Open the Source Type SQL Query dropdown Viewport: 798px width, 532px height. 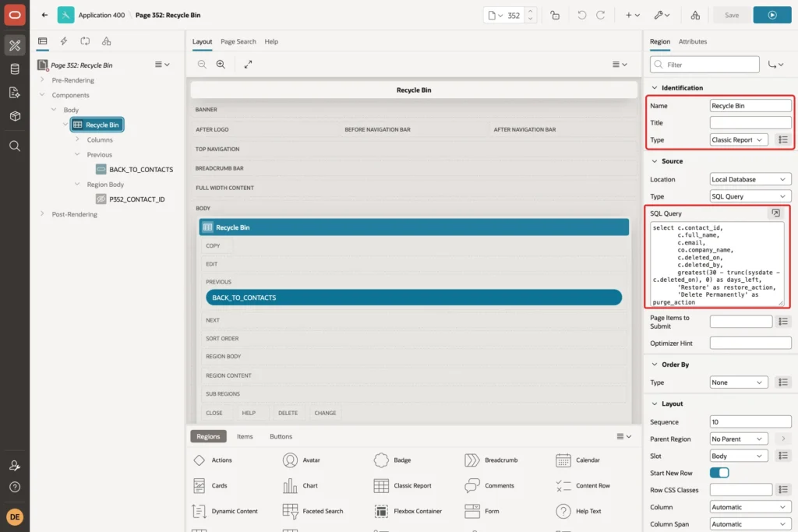tap(750, 196)
